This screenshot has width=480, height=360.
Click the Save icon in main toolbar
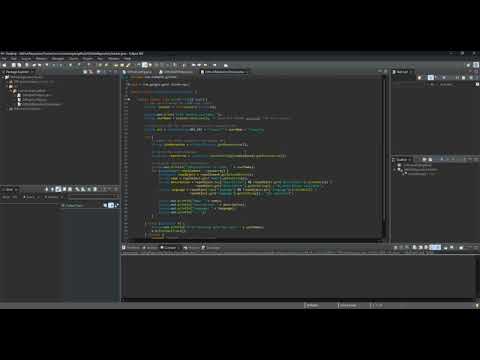[x=14, y=65]
